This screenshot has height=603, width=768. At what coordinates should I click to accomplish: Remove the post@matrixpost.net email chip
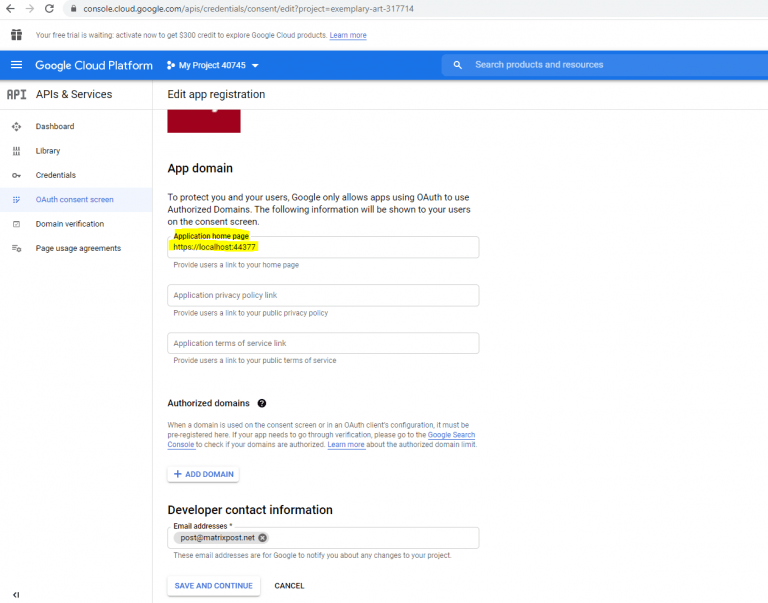pos(263,537)
